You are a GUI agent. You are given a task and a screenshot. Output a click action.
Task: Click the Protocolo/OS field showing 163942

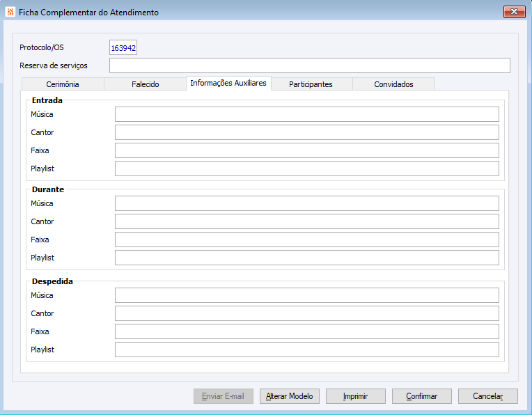click(123, 47)
